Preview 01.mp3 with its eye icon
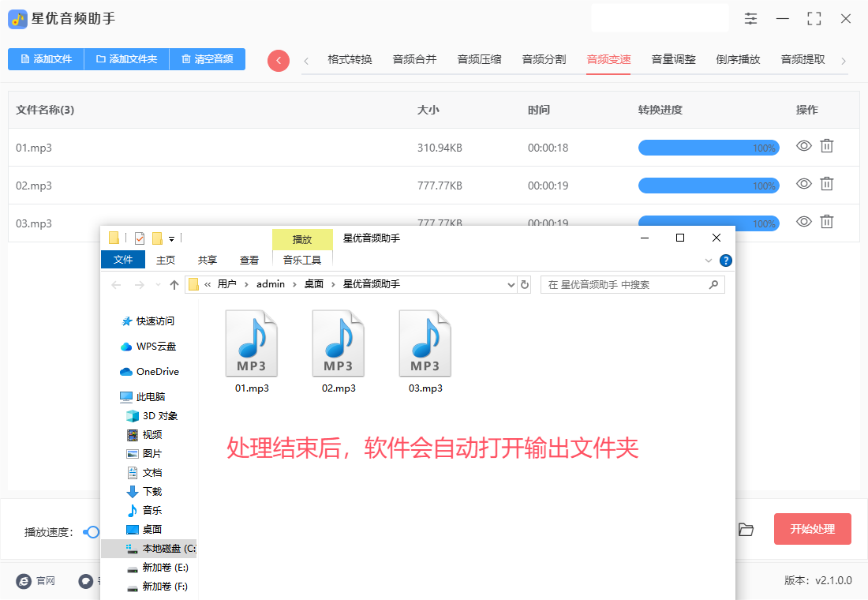Screen dimensions: 868x600 click(x=804, y=146)
